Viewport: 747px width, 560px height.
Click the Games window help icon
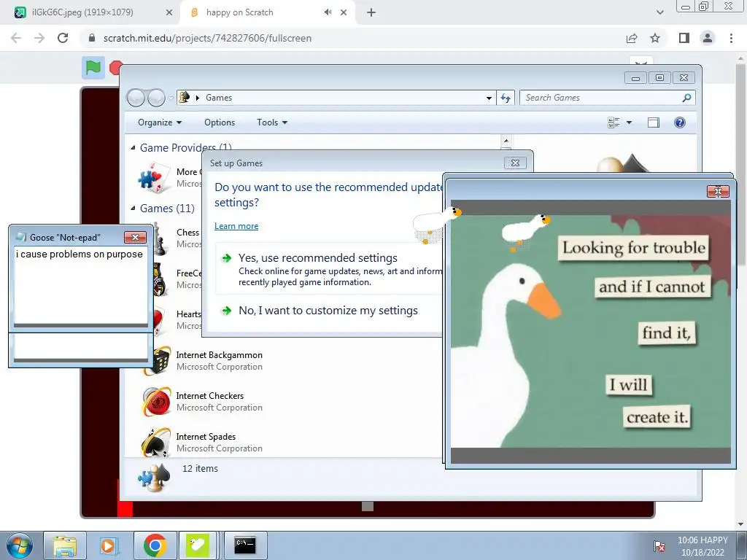click(x=680, y=122)
